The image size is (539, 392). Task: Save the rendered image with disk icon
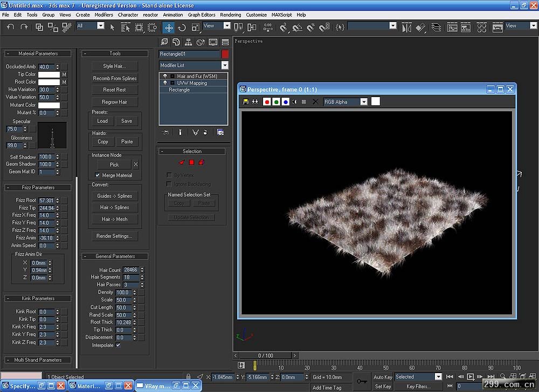pos(245,102)
